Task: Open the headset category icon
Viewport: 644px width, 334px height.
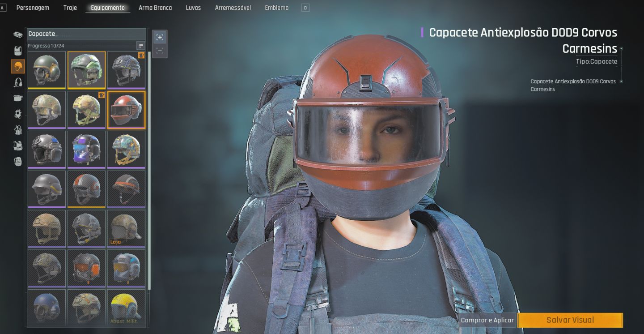Action: [x=18, y=82]
